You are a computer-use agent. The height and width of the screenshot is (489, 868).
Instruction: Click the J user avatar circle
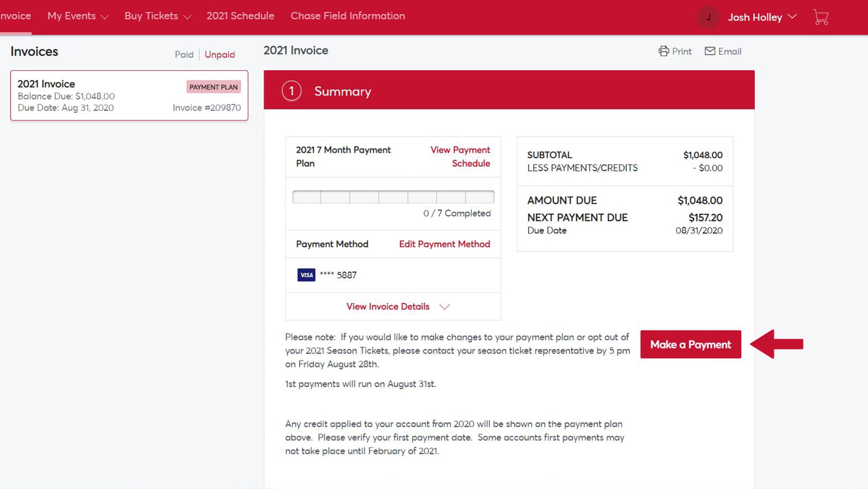(x=708, y=17)
